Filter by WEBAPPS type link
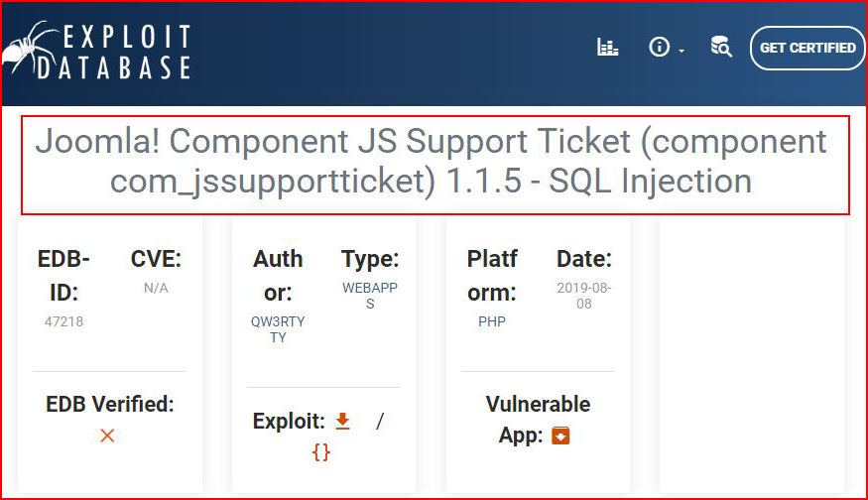 coord(370,296)
